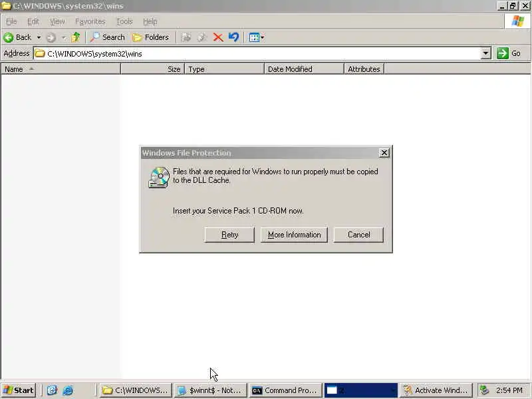The width and height of the screenshot is (532, 399).
Task: Open the Forward history dropdown arrow
Action: [x=63, y=37]
